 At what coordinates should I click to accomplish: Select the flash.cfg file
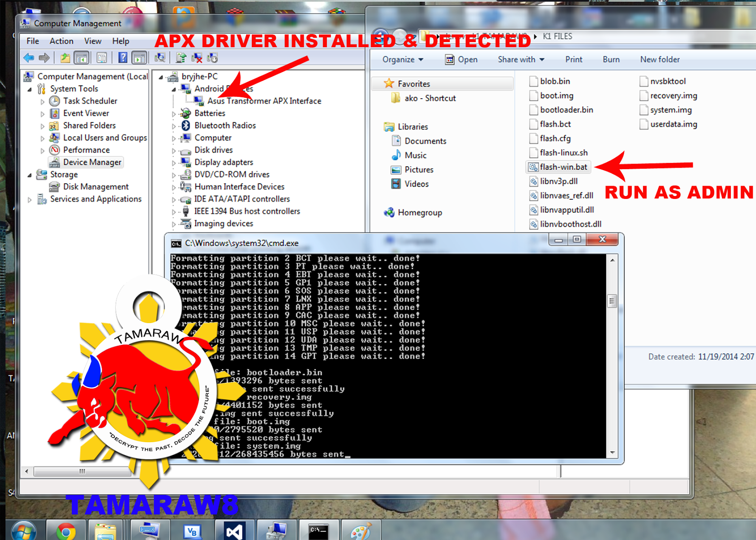pos(550,138)
